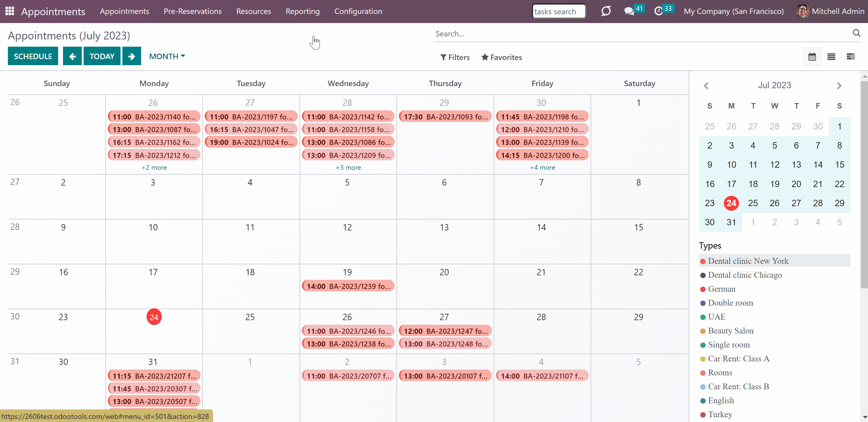Switch to calendar view icon
868x422 pixels.
812,56
